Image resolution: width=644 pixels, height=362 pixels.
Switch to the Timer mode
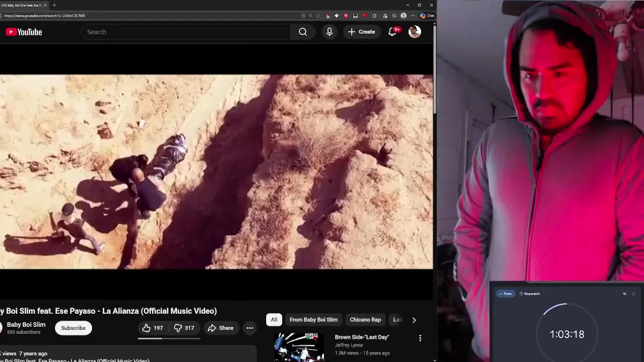pos(506,294)
